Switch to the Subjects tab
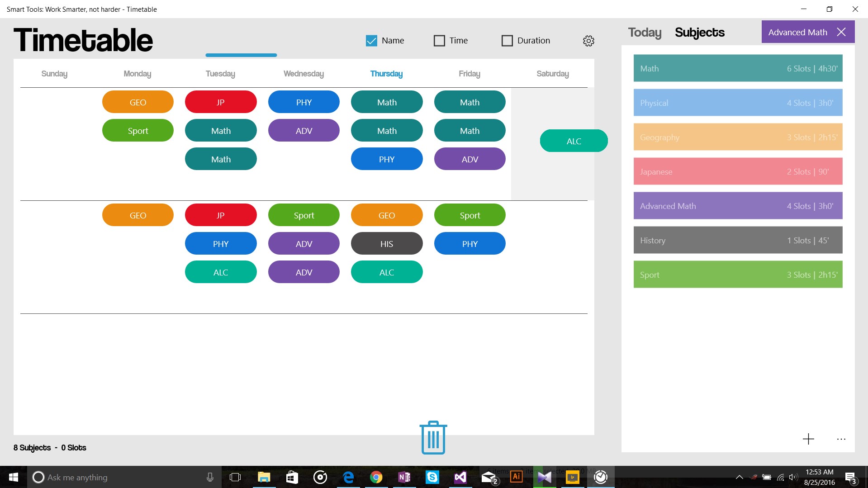The width and height of the screenshot is (868, 488). tap(699, 32)
